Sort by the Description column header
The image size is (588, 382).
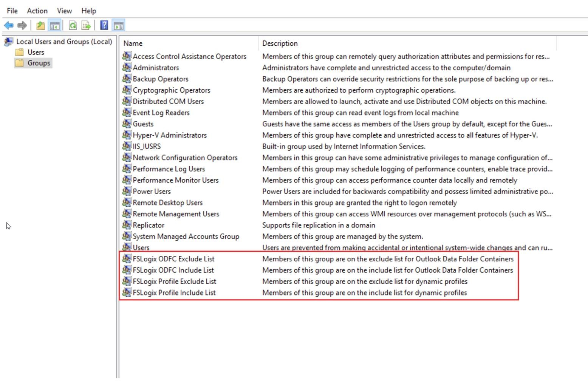pyautogui.click(x=280, y=43)
